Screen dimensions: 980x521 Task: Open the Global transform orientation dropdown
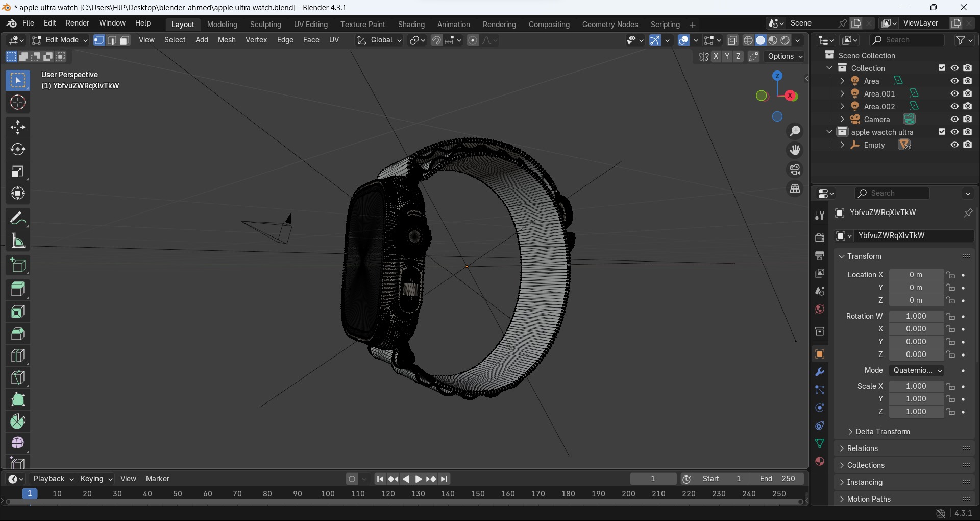pyautogui.click(x=379, y=40)
